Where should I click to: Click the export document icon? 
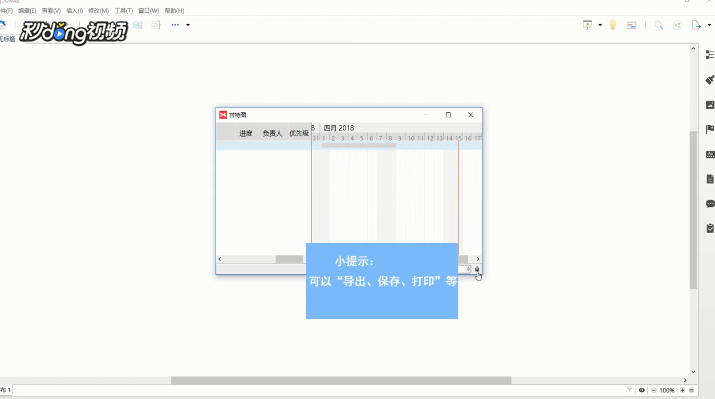696,25
